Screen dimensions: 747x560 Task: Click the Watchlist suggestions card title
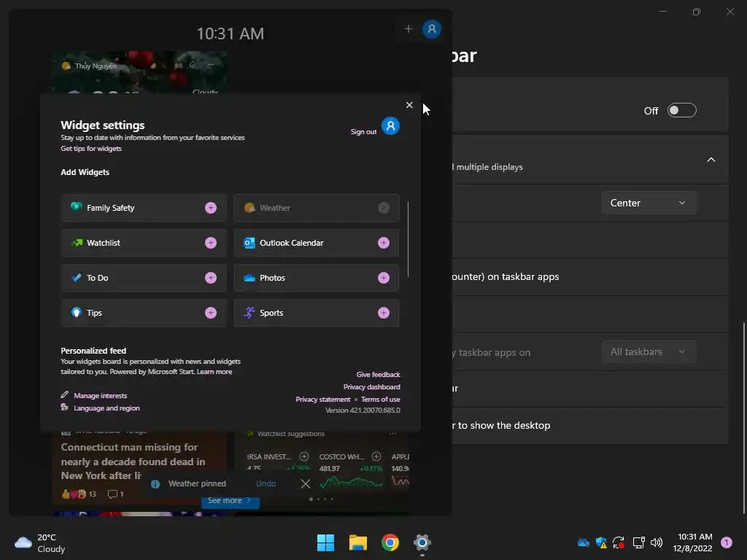coord(290,434)
